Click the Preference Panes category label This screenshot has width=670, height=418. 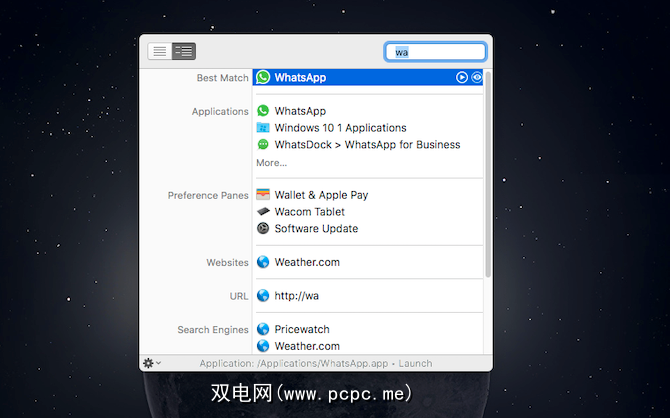coord(208,195)
